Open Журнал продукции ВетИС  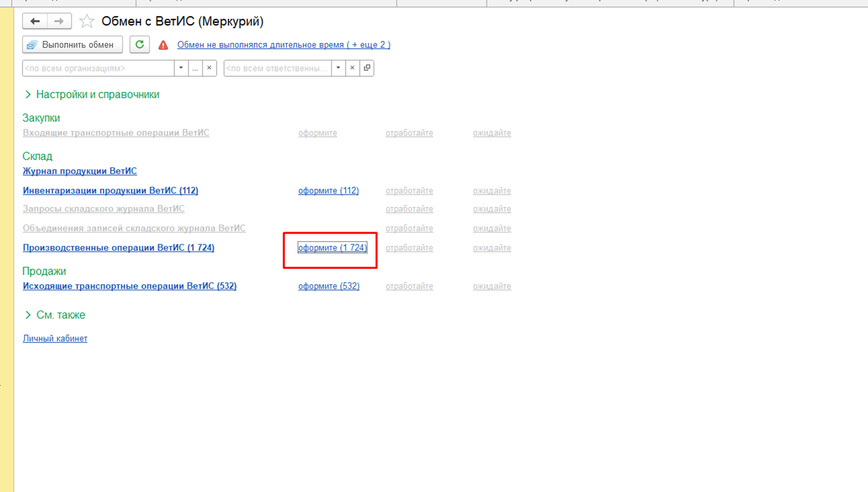(x=79, y=171)
